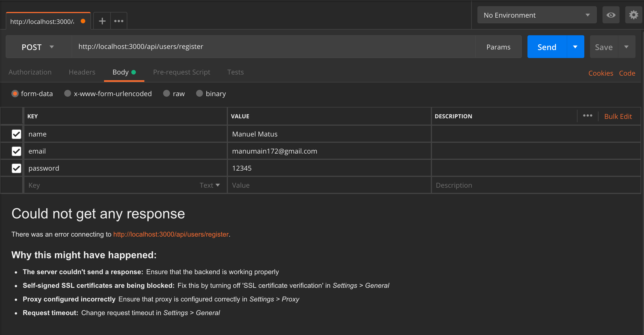Expand the Send button dropdown arrow
The image size is (644, 335).
click(575, 47)
